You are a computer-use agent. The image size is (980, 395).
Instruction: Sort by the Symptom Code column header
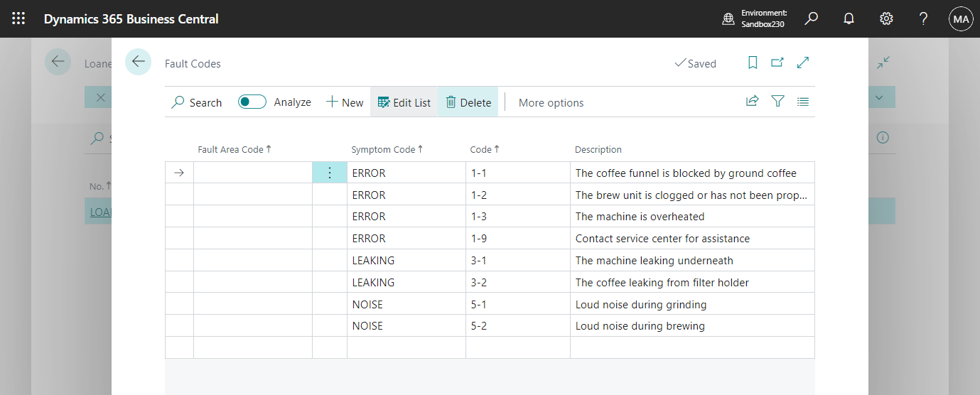(384, 149)
